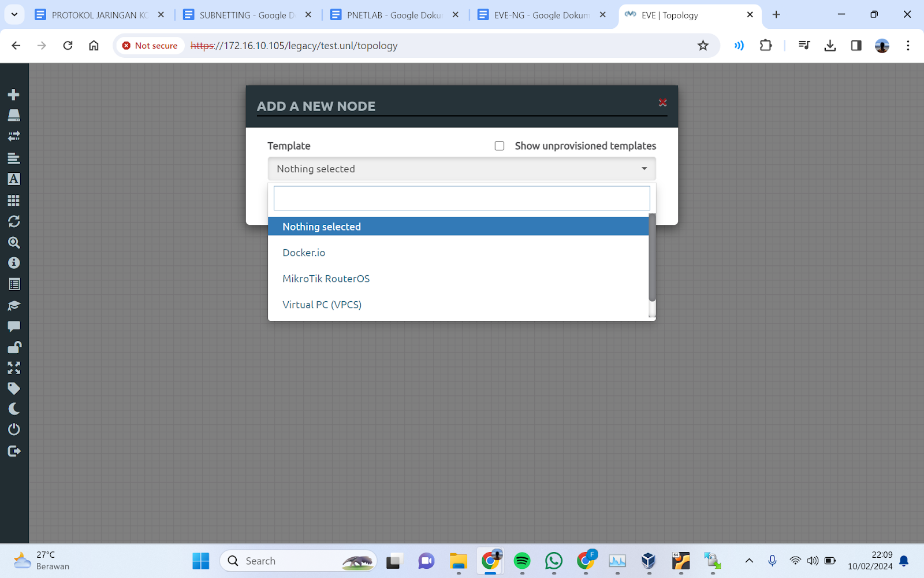Open the Chrome profile avatar
Viewport: 924px width, 578px height.
(x=882, y=46)
